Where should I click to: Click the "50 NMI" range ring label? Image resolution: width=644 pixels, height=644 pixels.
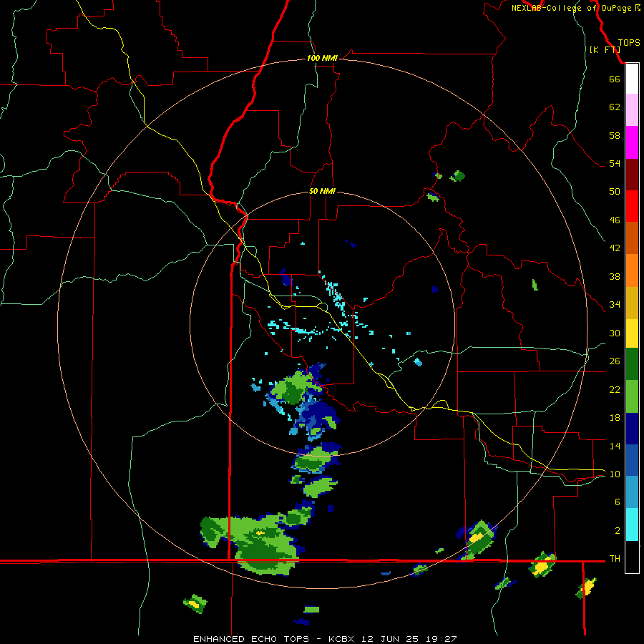click(x=322, y=191)
